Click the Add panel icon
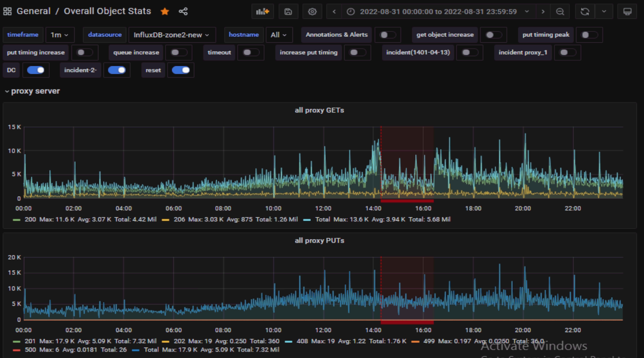Viewport: 644px width, 358px height. [x=263, y=11]
